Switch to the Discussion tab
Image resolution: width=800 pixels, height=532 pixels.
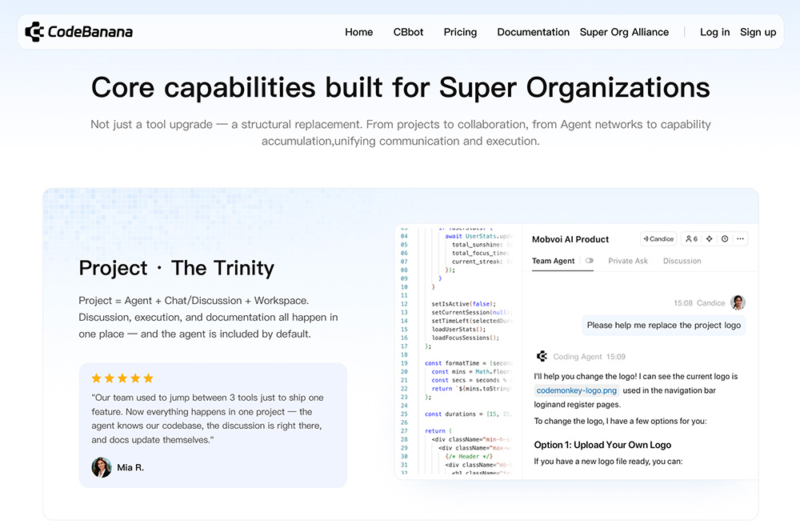click(x=682, y=261)
